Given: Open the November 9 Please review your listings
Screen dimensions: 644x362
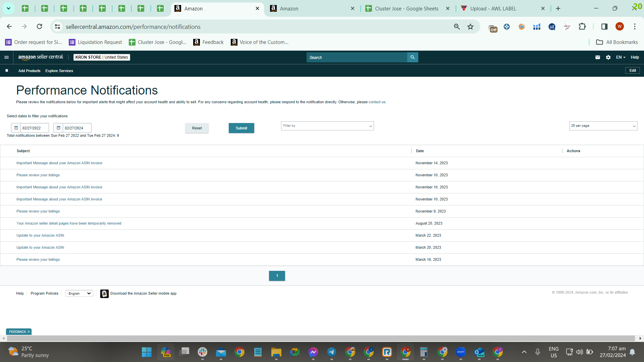Looking at the screenshot, I should coord(38,212).
